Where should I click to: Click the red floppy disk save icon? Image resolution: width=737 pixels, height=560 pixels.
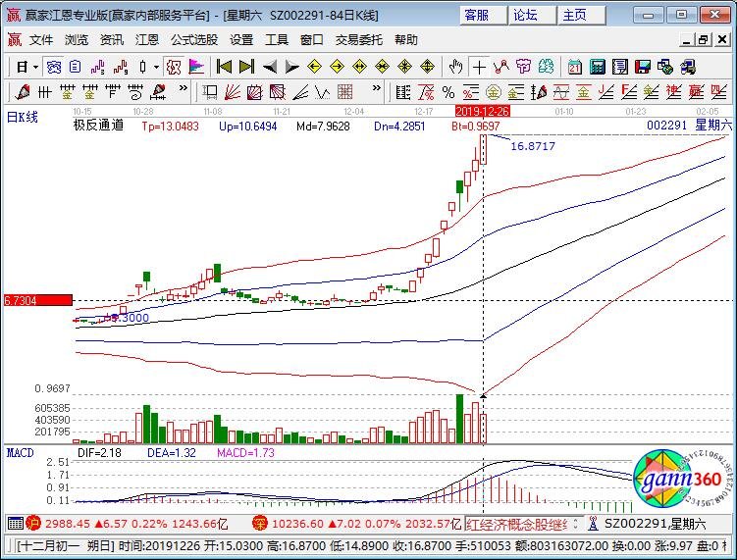pos(642,67)
